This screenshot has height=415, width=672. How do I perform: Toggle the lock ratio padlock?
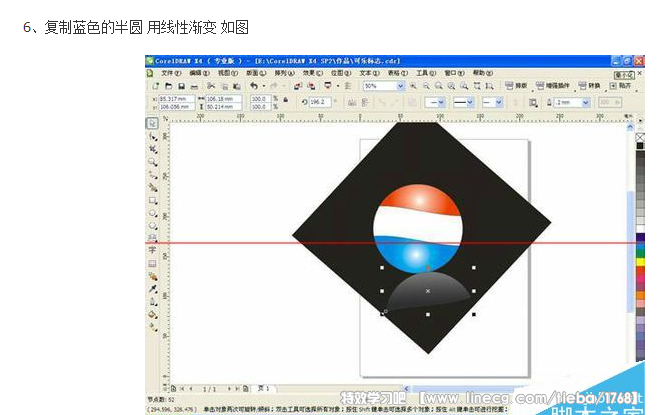286,100
